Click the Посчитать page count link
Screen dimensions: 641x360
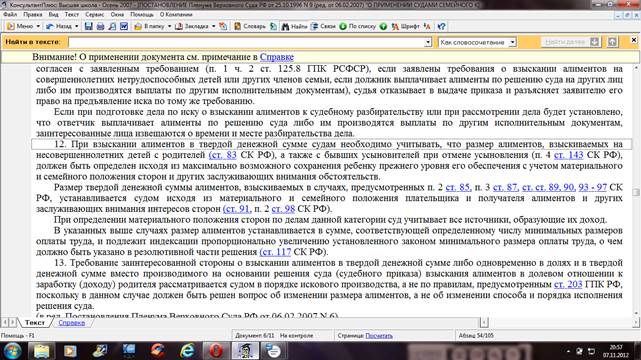[379, 336]
